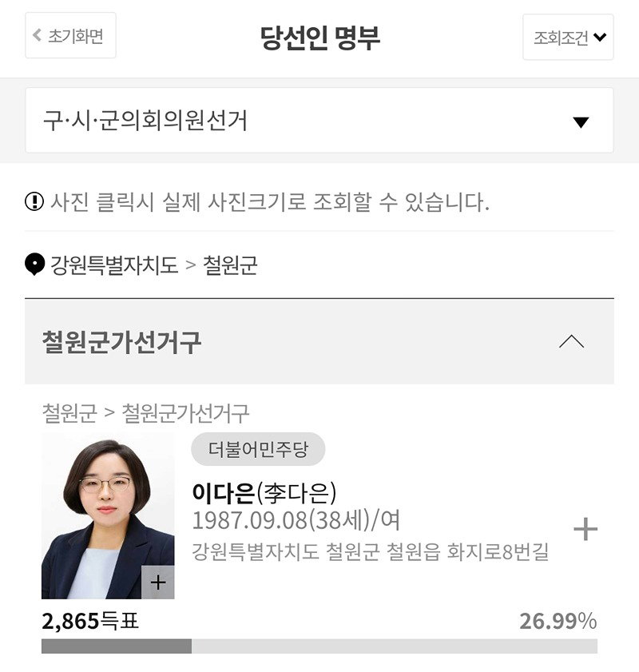
Task: Click the 26.99% vote share progress bar
Action: pos(319,646)
